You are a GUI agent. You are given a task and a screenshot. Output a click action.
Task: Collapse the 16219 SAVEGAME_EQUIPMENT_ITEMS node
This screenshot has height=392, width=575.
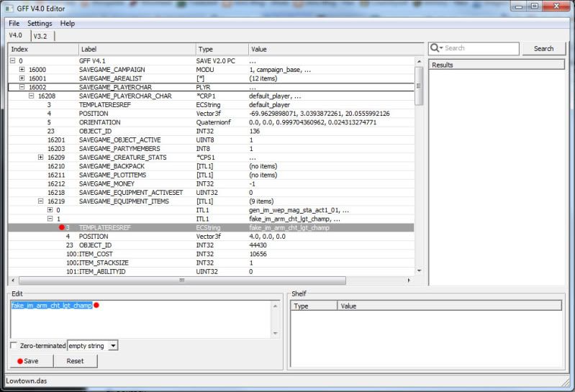point(41,201)
